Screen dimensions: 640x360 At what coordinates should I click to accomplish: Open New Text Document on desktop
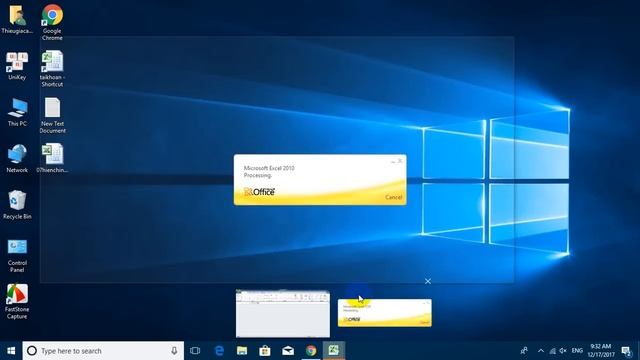click(x=52, y=116)
